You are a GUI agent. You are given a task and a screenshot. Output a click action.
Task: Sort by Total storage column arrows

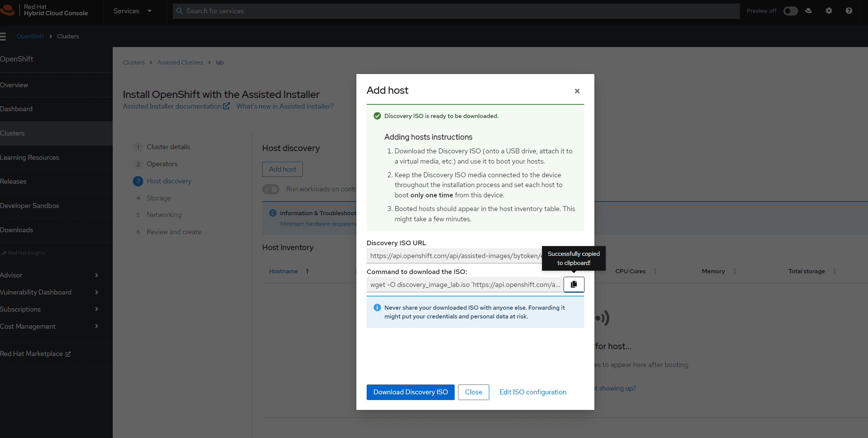pyautogui.click(x=835, y=271)
